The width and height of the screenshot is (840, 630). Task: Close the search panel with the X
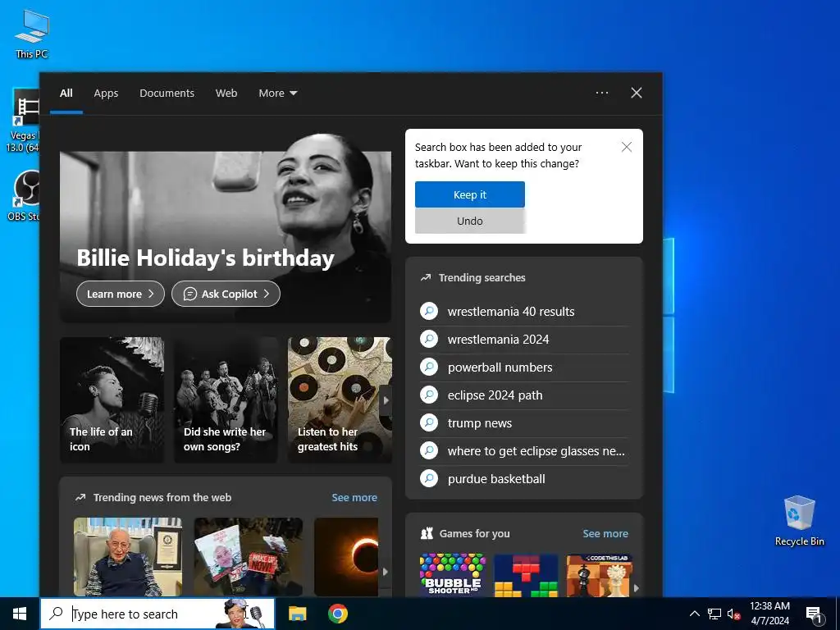click(637, 93)
